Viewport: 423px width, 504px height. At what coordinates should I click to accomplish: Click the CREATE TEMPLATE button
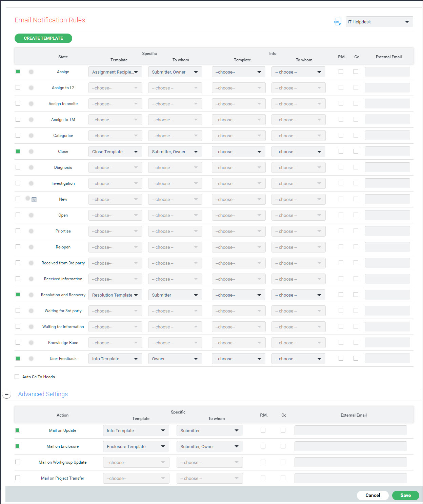tap(43, 38)
